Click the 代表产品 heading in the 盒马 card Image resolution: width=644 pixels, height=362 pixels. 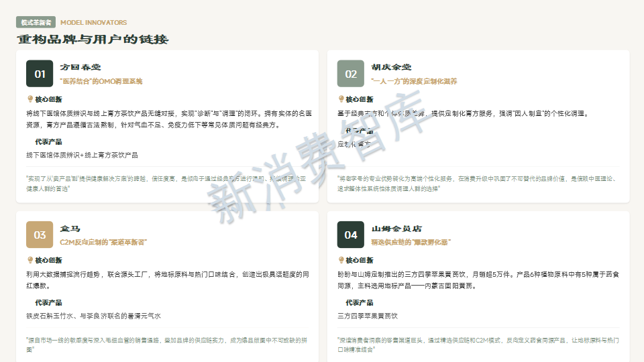[48, 302]
